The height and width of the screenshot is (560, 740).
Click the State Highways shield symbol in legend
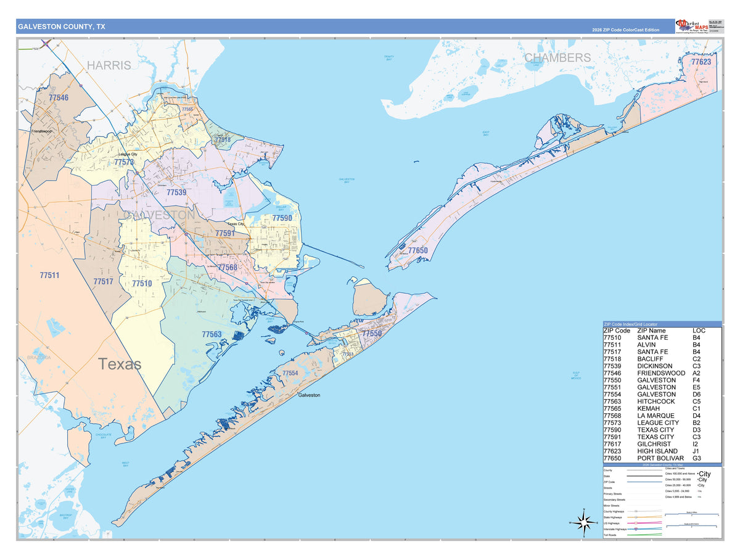click(636, 517)
